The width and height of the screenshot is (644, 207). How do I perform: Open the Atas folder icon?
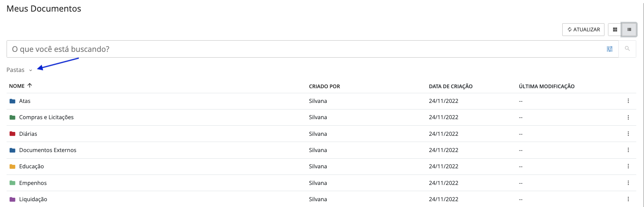[12, 101]
